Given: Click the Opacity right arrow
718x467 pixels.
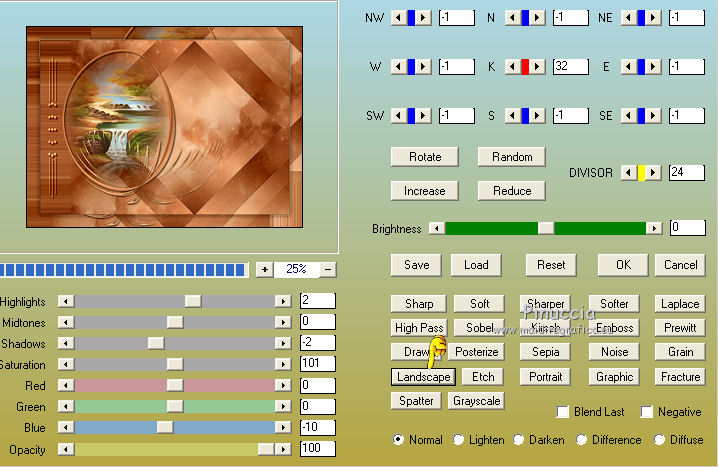Looking at the screenshot, I should [283, 449].
